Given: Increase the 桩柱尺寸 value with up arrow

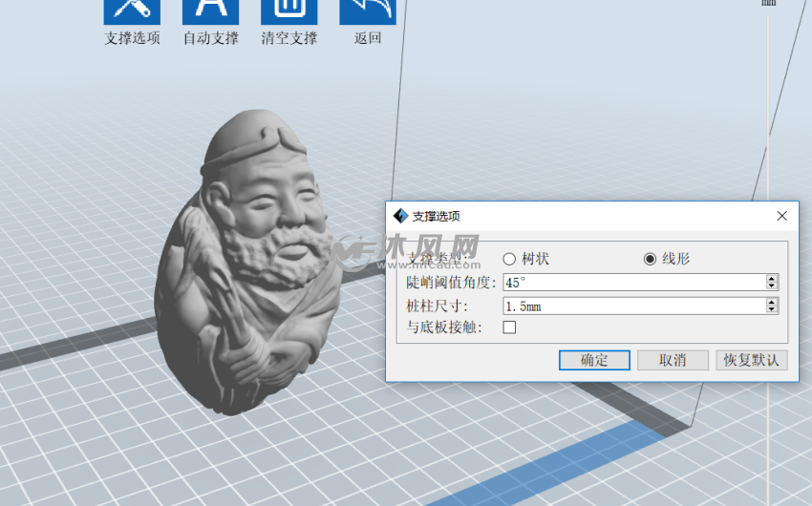Looking at the screenshot, I should pos(772,302).
